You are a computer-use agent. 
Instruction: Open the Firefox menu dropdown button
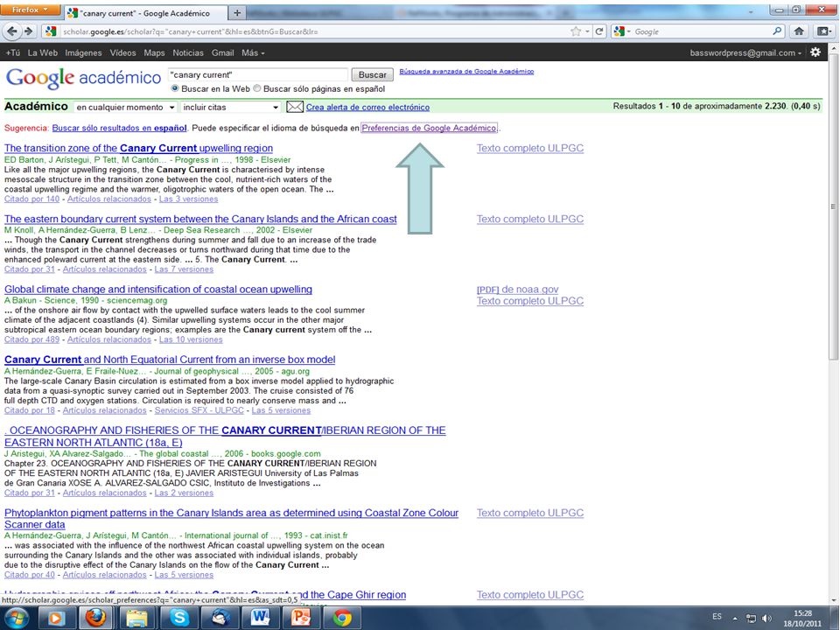30,10
